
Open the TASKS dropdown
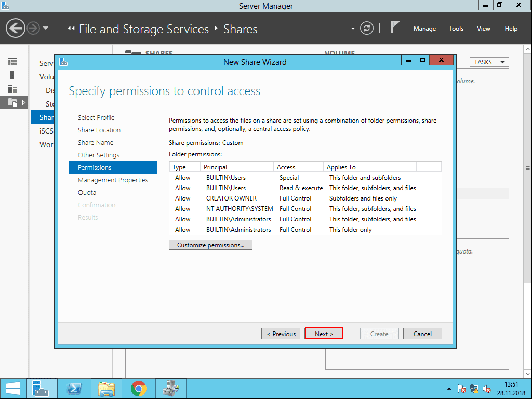point(489,61)
